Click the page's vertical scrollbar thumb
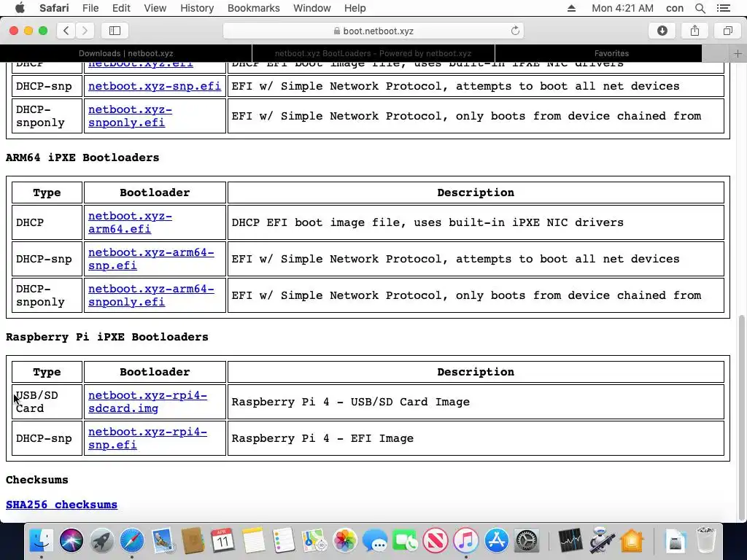The height and width of the screenshot is (560, 747). pos(742,418)
